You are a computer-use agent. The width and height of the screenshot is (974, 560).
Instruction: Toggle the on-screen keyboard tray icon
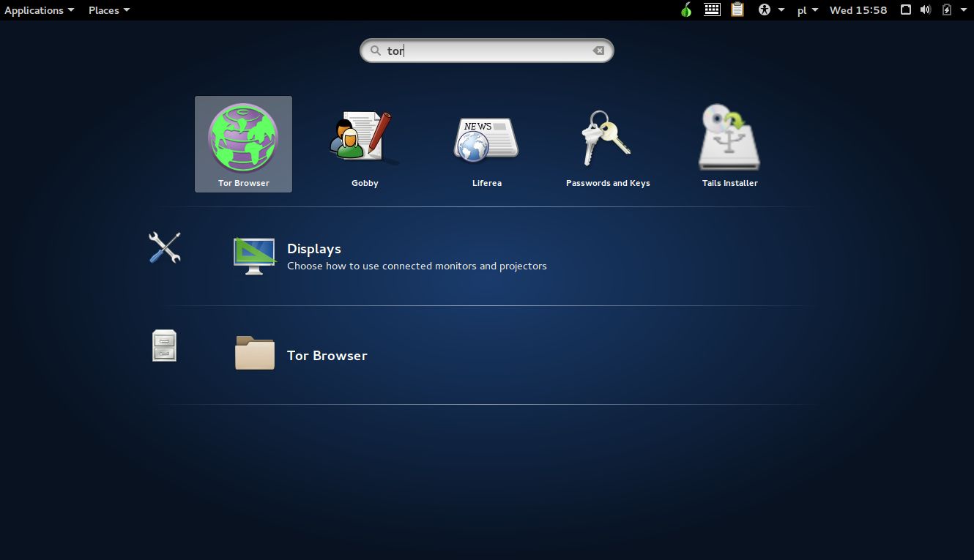[x=712, y=10]
